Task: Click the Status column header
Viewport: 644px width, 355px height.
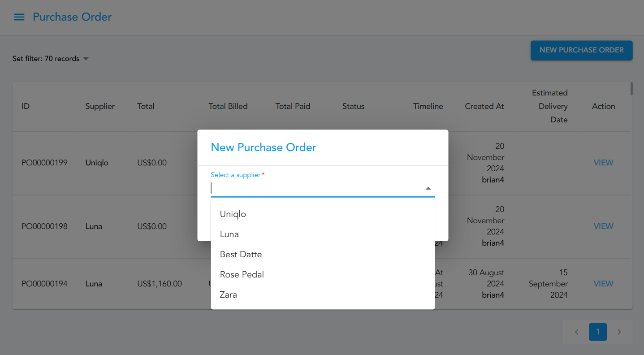Action: coord(353,106)
